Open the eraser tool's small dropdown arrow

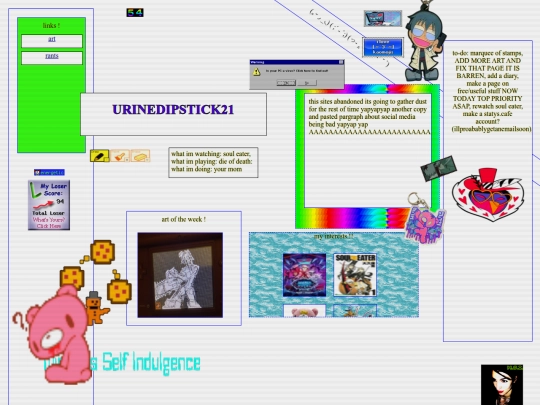(x=148, y=160)
